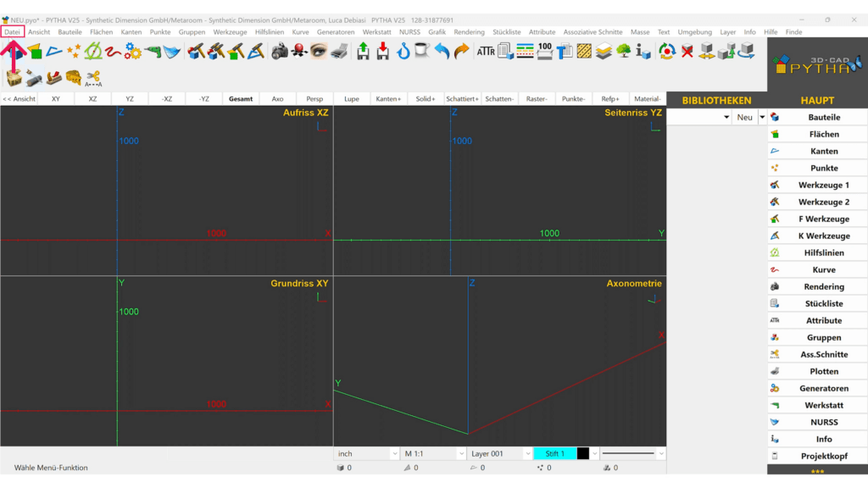The width and height of the screenshot is (868, 488).
Task: Open the Ansicht menu
Action: 39,32
